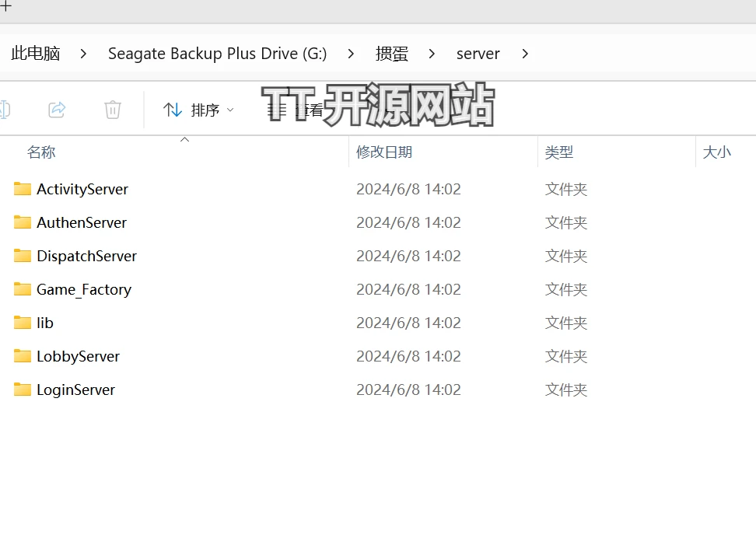Click the Delete trash can icon
Screen dimensions: 756x538
pyautogui.click(x=112, y=110)
